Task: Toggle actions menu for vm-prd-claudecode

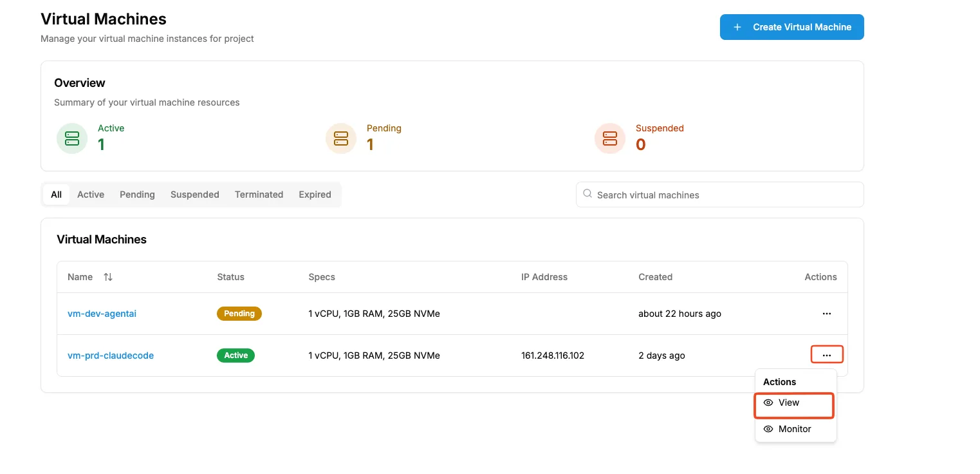Action: coord(827,355)
